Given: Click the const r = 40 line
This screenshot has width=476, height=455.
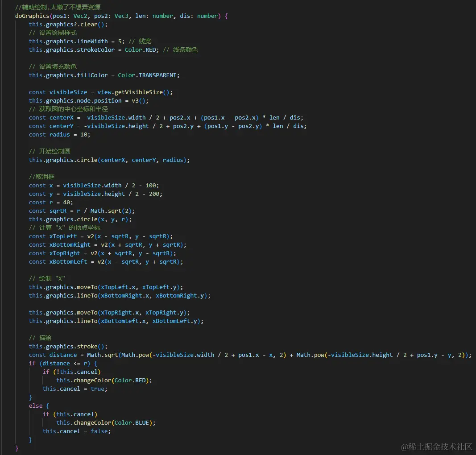Looking at the screenshot, I should [x=51, y=203].
